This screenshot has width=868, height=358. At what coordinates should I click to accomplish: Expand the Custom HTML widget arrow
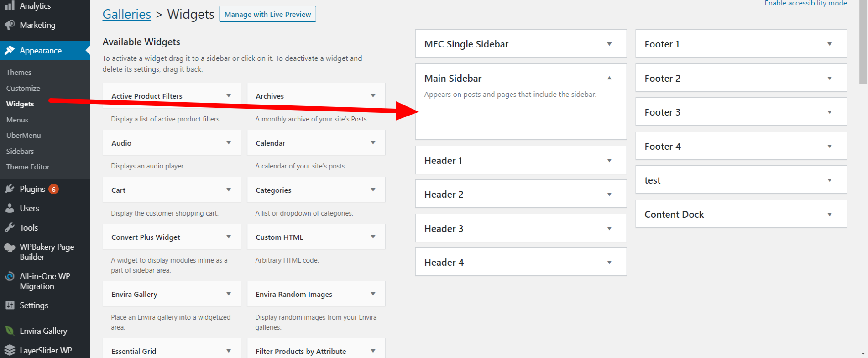tap(373, 237)
